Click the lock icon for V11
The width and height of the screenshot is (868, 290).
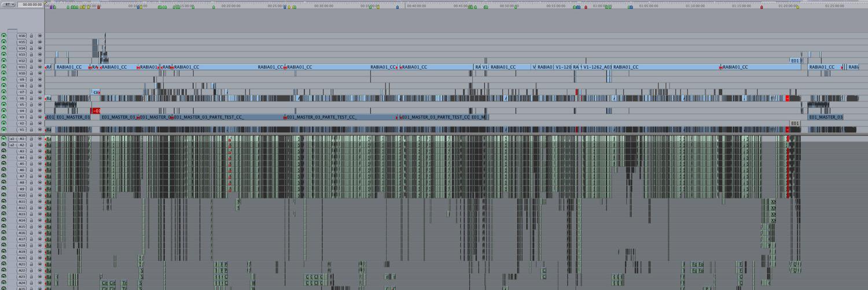[32, 67]
